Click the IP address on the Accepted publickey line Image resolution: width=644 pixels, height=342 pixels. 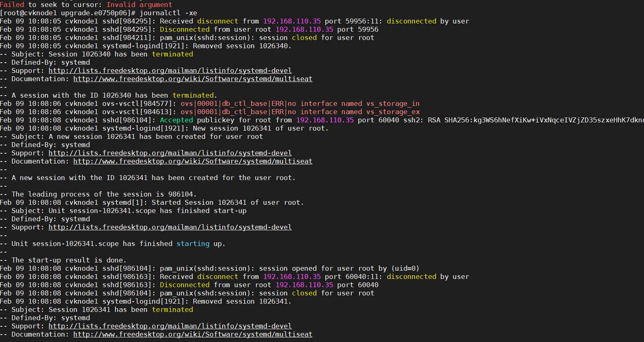[x=324, y=120]
